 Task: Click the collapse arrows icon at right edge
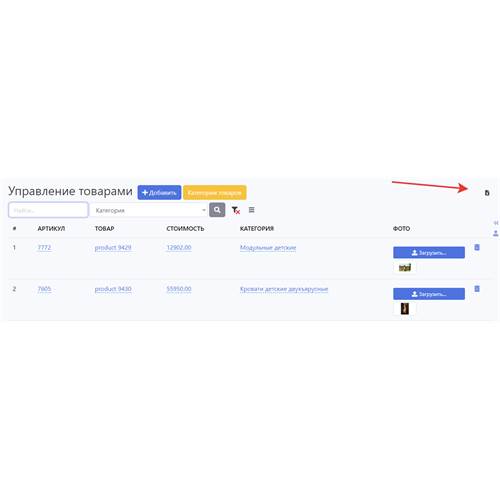click(x=496, y=223)
